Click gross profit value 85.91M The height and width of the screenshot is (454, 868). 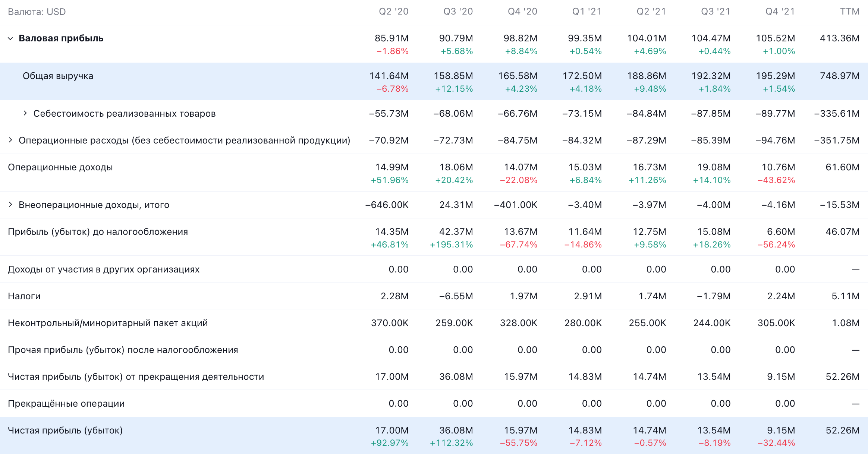pyautogui.click(x=392, y=38)
